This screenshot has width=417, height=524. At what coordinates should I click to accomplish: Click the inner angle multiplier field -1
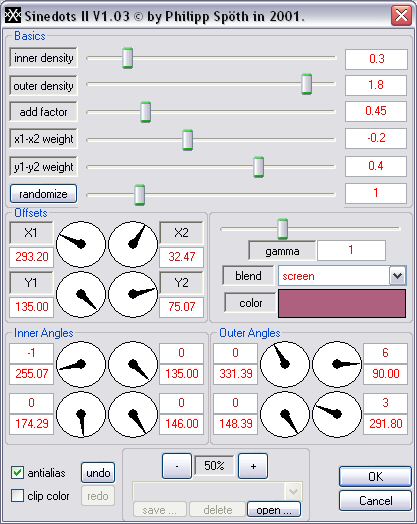click(x=31, y=354)
